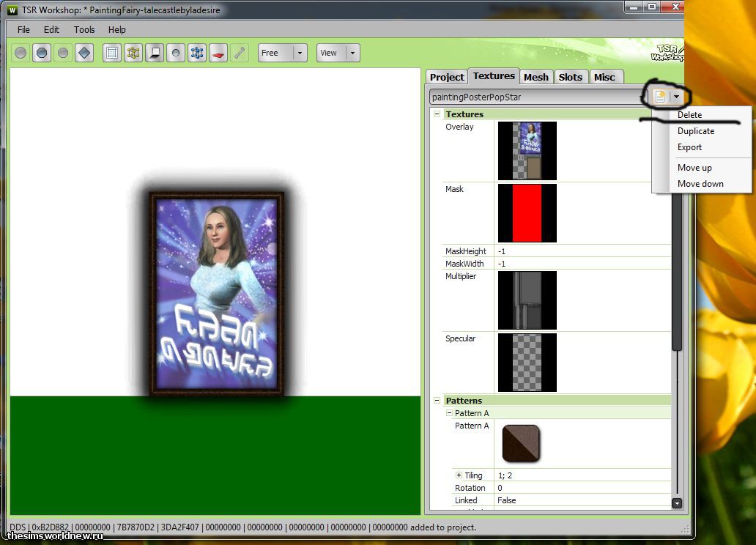The height and width of the screenshot is (545, 756).
Task: Click the blue cube lattice icon
Action: point(197,53)
